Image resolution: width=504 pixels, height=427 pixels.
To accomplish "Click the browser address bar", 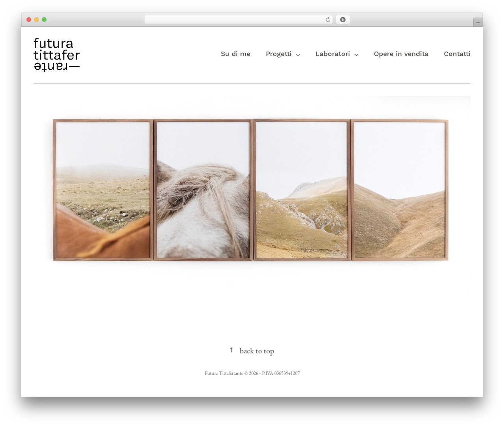I will click(239, 20).
